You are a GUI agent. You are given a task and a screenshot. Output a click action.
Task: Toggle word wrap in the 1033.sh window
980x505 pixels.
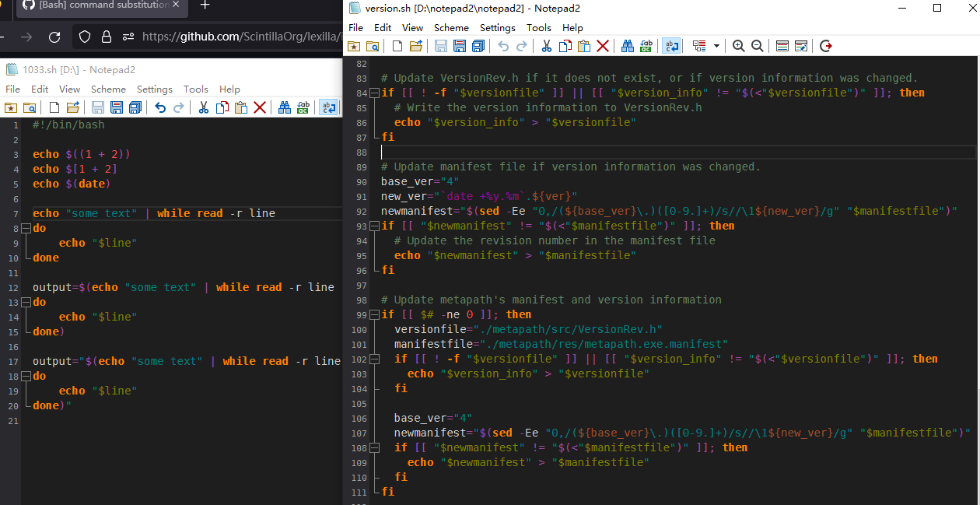(328, 108)
